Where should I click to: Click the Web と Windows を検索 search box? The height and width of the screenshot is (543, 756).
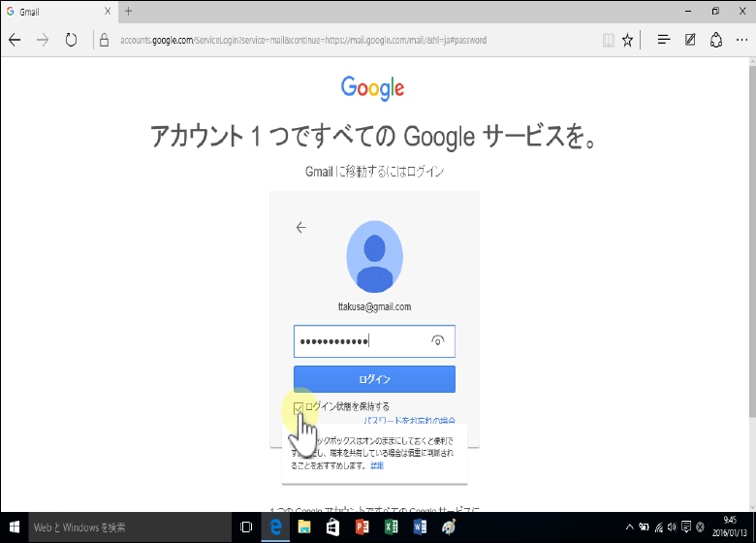click(x=129, y=527)
